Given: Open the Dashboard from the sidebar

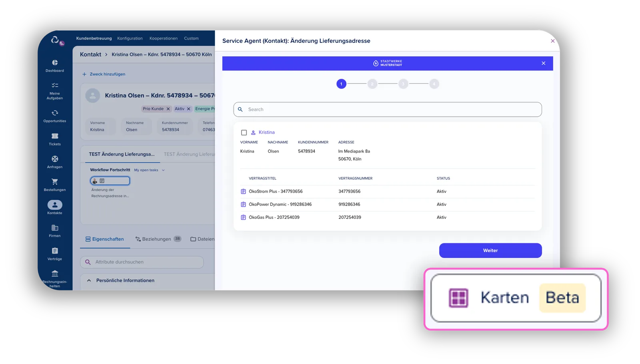Looking at the screenshot, I should [55, 66].
